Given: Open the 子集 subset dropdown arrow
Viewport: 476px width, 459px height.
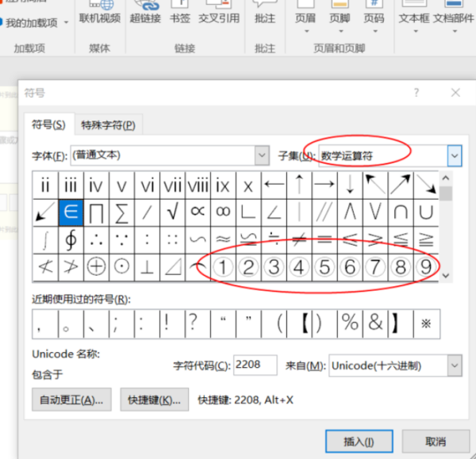Looking at the screenshot, I should [x=454, y=156].
